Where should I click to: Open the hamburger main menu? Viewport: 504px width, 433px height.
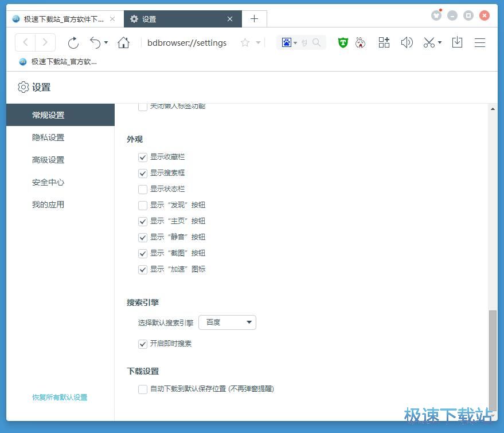[x=480, y=43]
